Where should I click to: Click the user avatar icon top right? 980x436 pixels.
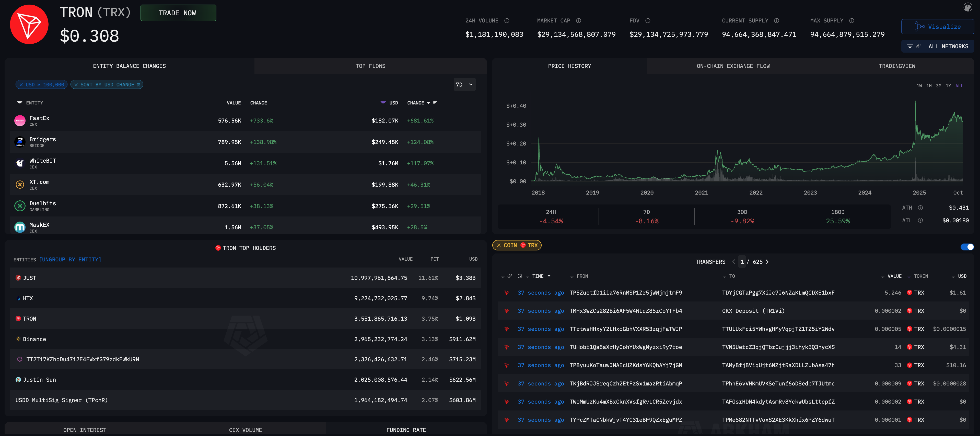pos(967,7)
